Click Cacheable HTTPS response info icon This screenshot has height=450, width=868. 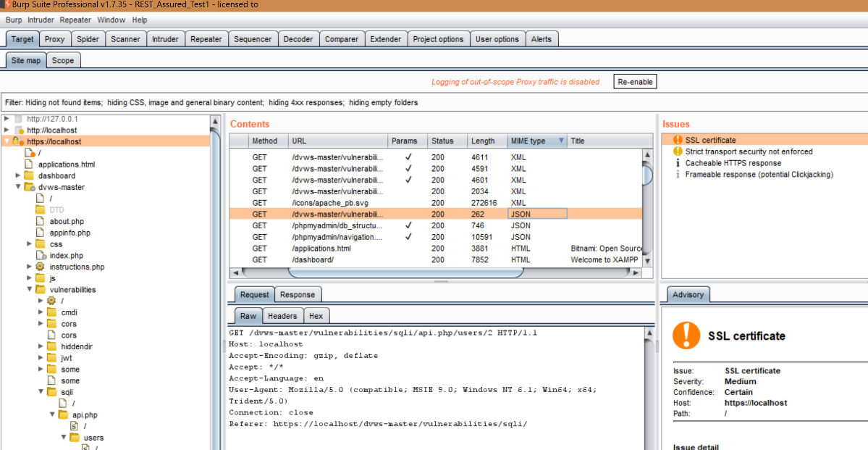(x=678, y=163)
